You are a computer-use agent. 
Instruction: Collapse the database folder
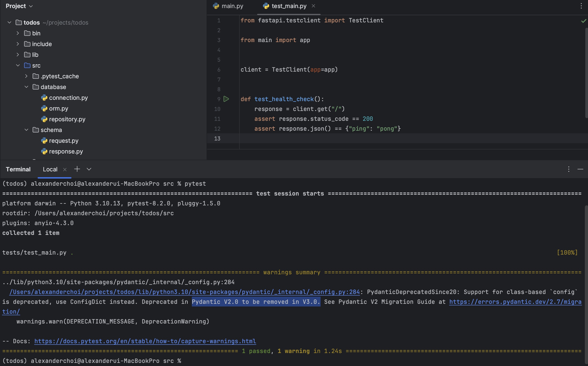point(26,87)
